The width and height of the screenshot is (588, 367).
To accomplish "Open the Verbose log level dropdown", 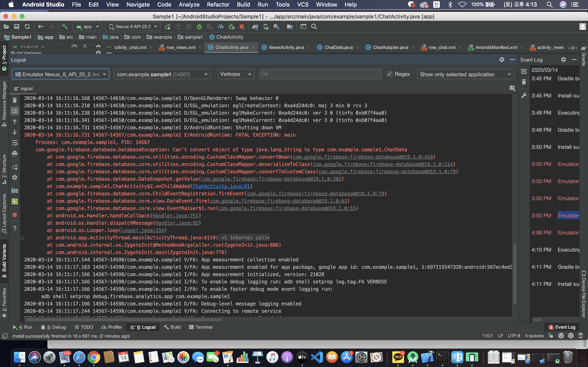I will pyautogui.click(x=236, y=74).
